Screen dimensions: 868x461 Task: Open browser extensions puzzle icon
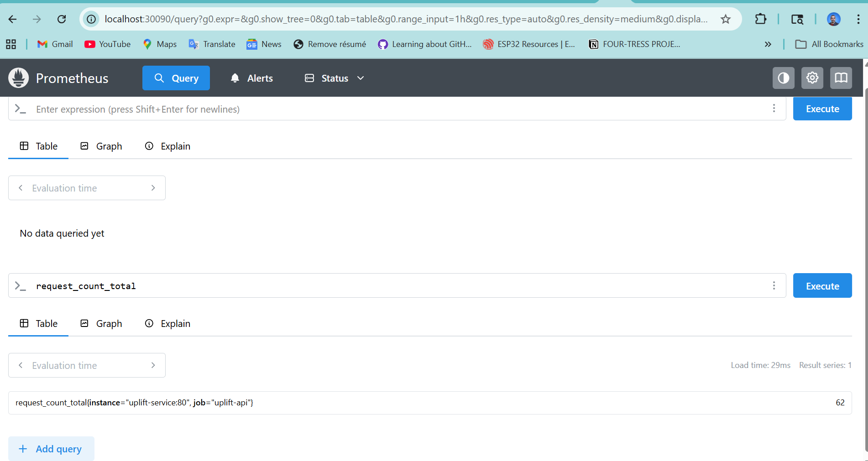(x=760, y=19)
